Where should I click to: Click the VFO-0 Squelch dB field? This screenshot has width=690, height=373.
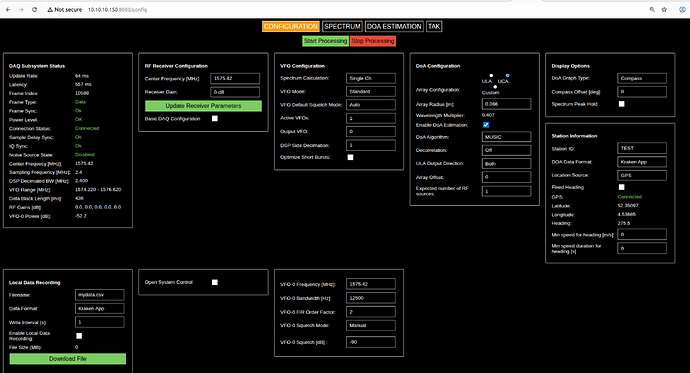pyautogui.click(x=371, y=342)
